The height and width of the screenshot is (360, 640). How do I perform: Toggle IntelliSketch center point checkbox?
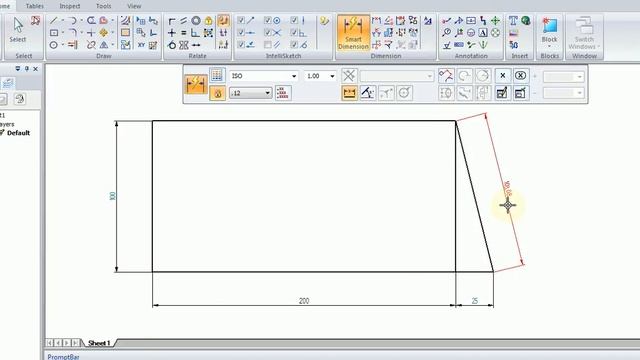[267, 20]
